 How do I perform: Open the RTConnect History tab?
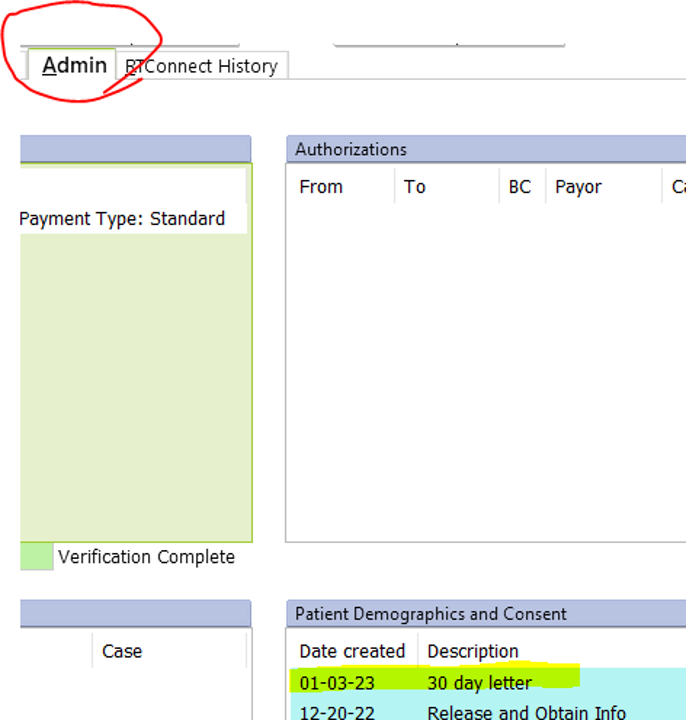202,67
